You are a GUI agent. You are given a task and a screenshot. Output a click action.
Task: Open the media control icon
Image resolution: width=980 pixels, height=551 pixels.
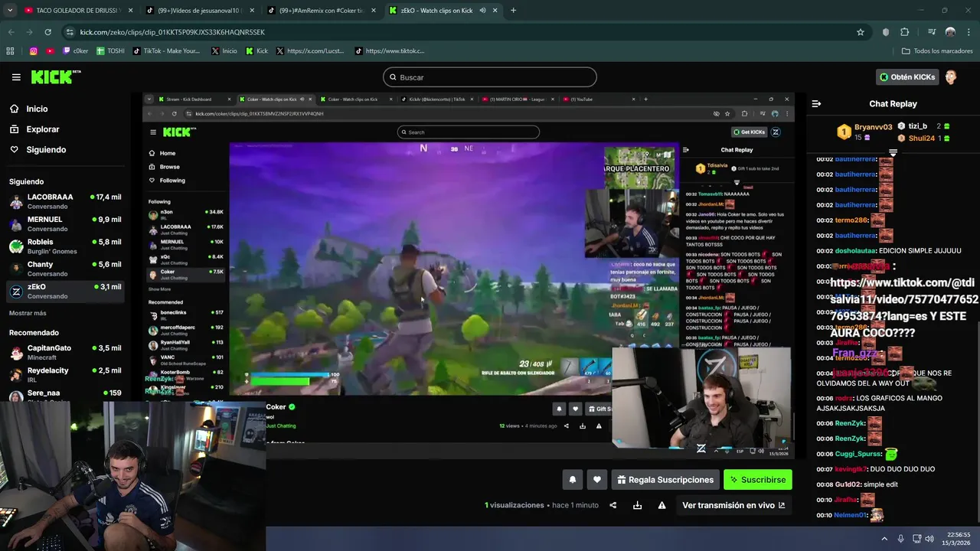coord(932,32)
